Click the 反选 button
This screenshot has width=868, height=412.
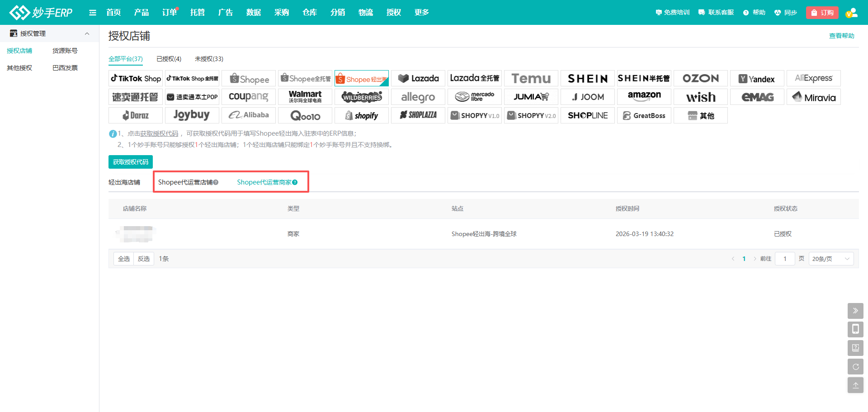pyautogui.click(x=144, y=259)
